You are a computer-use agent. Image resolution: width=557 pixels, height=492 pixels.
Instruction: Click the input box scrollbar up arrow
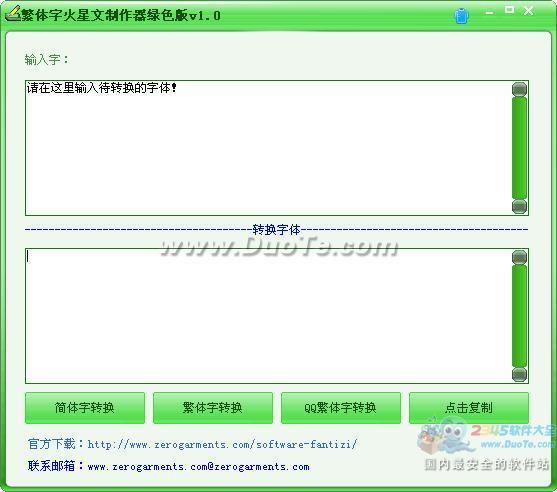[519, 89]
